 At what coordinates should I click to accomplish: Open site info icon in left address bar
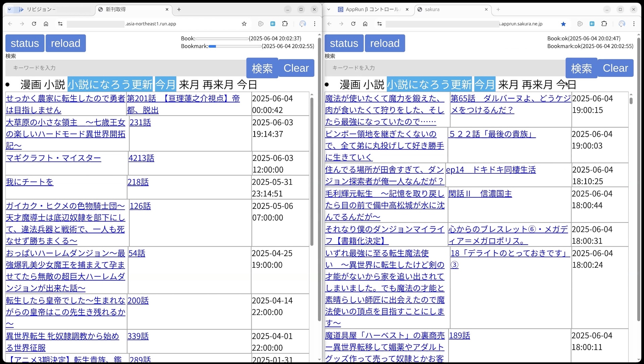coord(60,24)
